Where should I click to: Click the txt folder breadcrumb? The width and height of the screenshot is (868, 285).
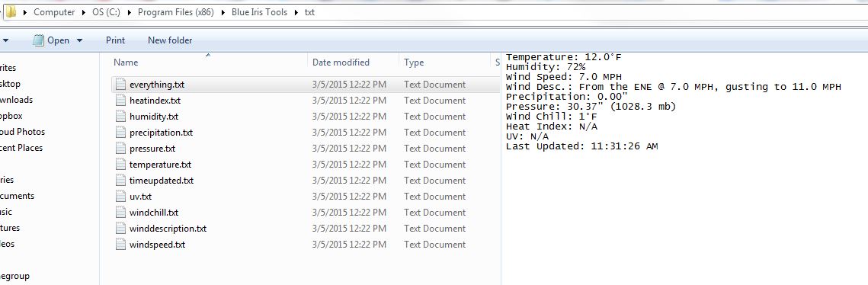point(309,12)
